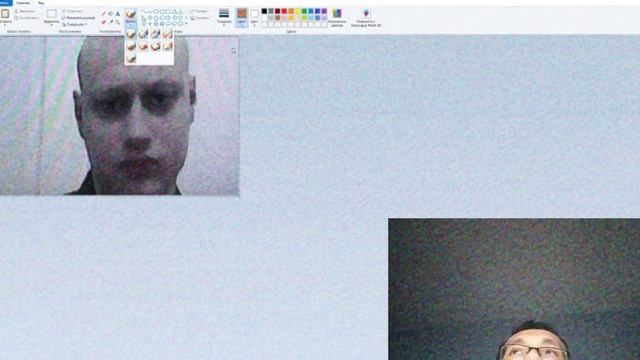Open Edit with Paint 3D
This screenshot has height=360, width=640.
click(366, 18)
